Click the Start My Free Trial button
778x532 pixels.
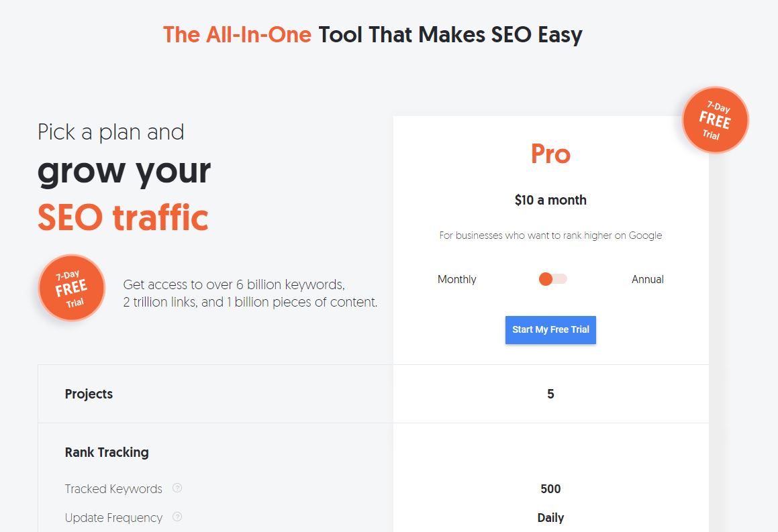(550, 329)
